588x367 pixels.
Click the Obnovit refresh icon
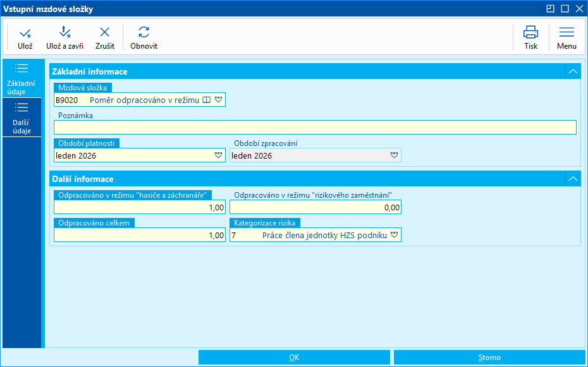[x=144, y=33]
